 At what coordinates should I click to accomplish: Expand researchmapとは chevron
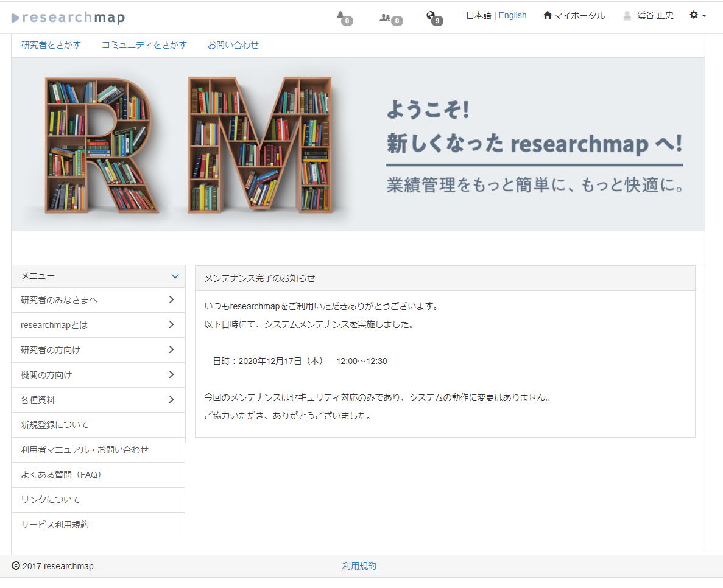point(171,325)
